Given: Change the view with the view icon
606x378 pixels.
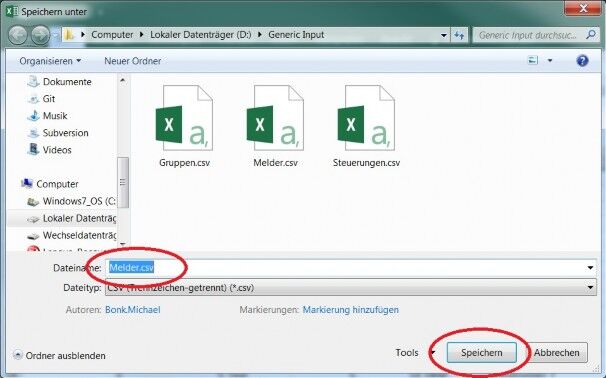Looking at the screenshot, I should tap(533, 60).
